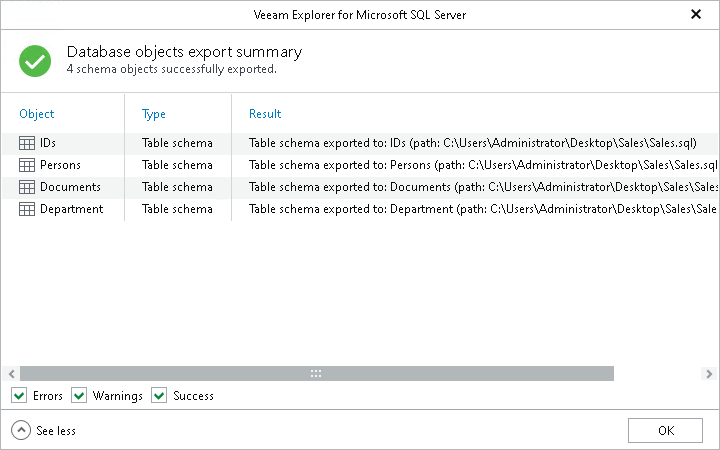
Task: Click the horizontal scrollbar thumb
Action: click(x=316, y=374)
